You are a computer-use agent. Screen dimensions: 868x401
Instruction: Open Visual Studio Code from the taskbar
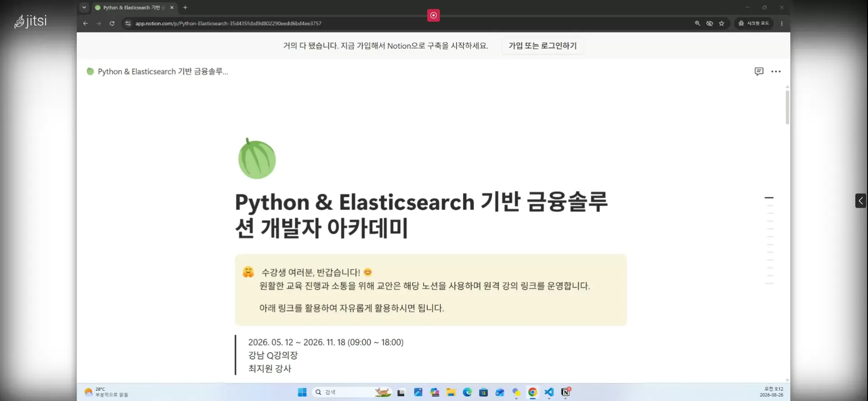point(549,392)
